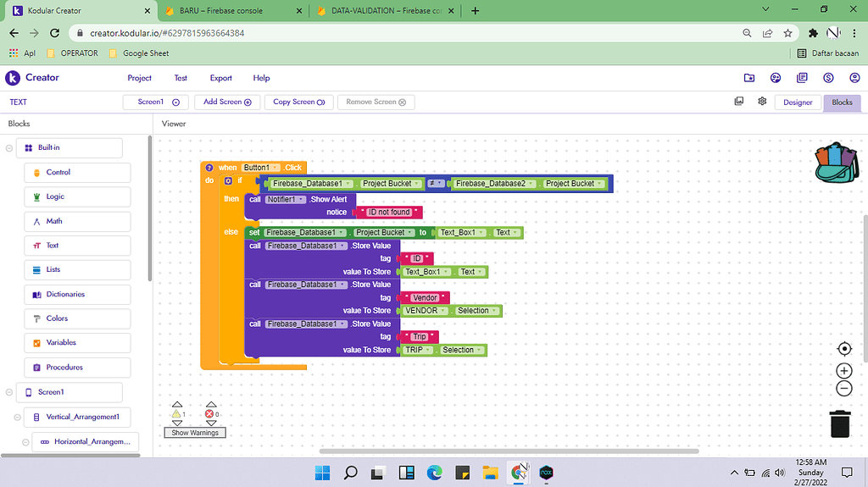868x487 pixels.
Task: Zoom out with the minus circle icon
Action: [844, 389]
